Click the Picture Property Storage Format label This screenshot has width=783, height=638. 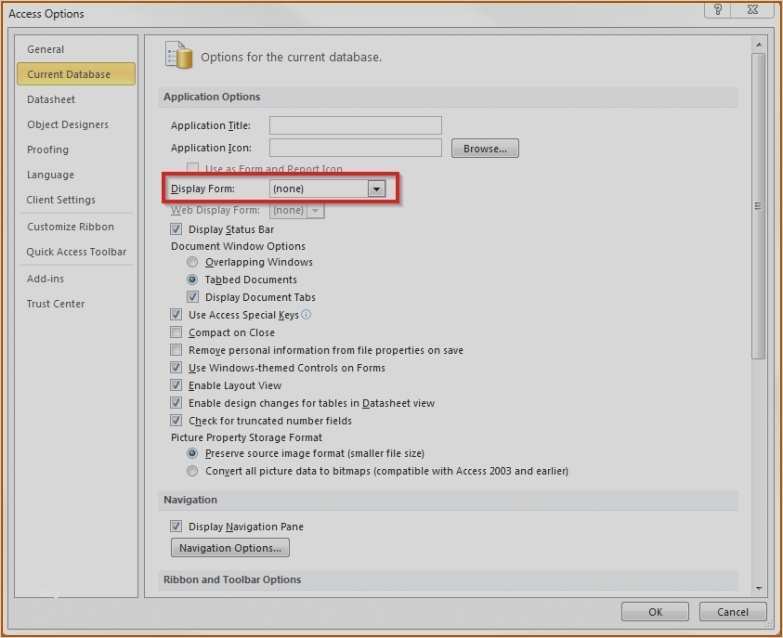[x=246, y=437]
